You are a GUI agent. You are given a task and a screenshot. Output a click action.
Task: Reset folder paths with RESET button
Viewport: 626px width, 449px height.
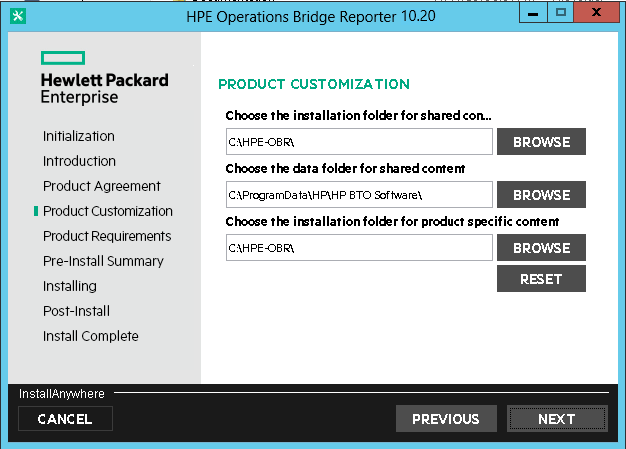point(541,279)
